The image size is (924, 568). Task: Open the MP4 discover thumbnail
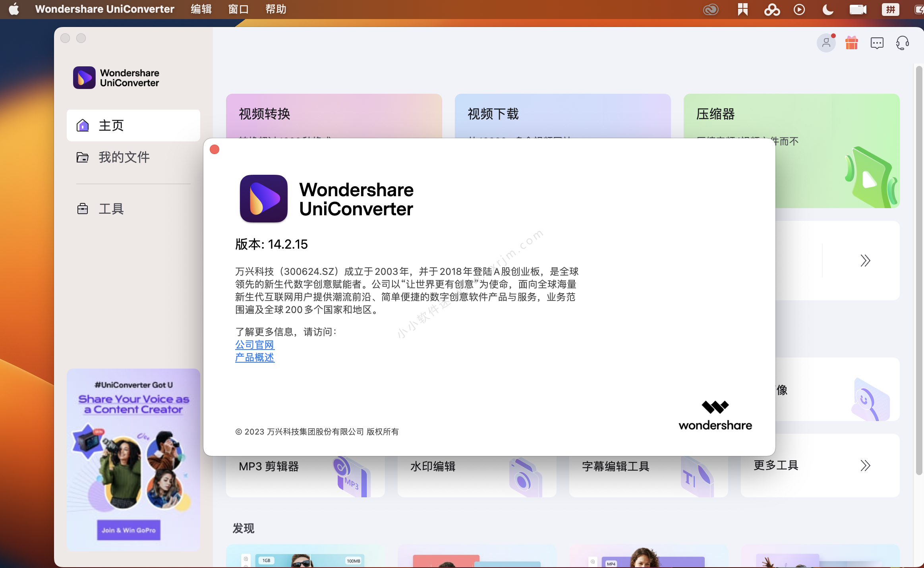648,556
